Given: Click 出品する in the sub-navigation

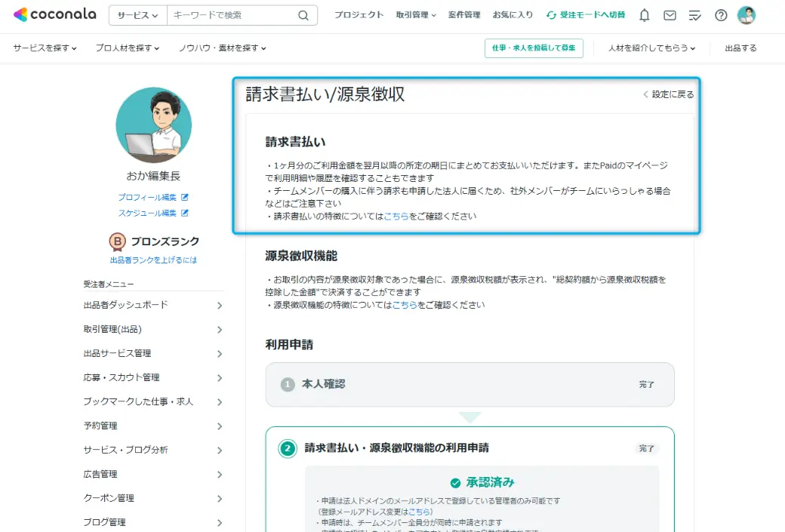Looking at the screenshot, I should (x=741, y=48).
